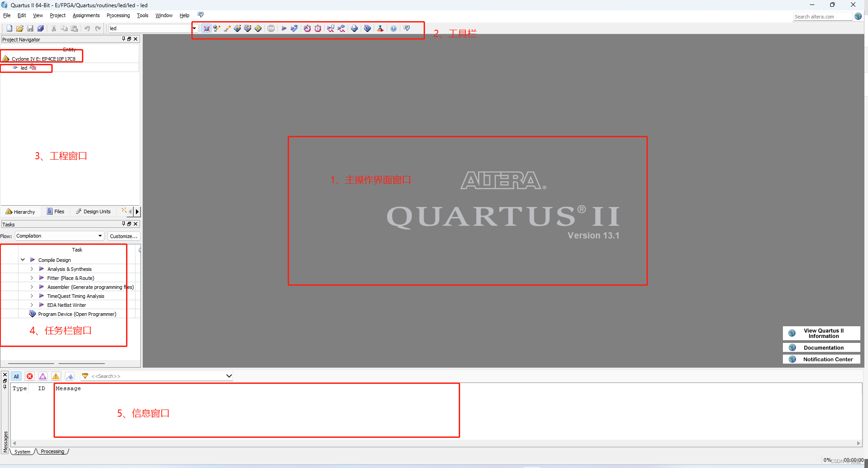Collapse the Compile Design task
Image resolution: width=868 pixels, height=468 pixels.
point(23,260)
